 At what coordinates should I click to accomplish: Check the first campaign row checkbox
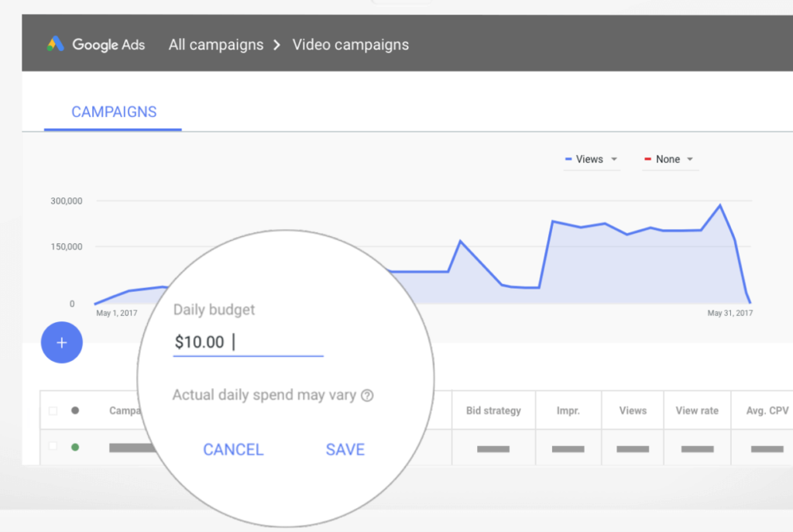click(x=53, y=446)
